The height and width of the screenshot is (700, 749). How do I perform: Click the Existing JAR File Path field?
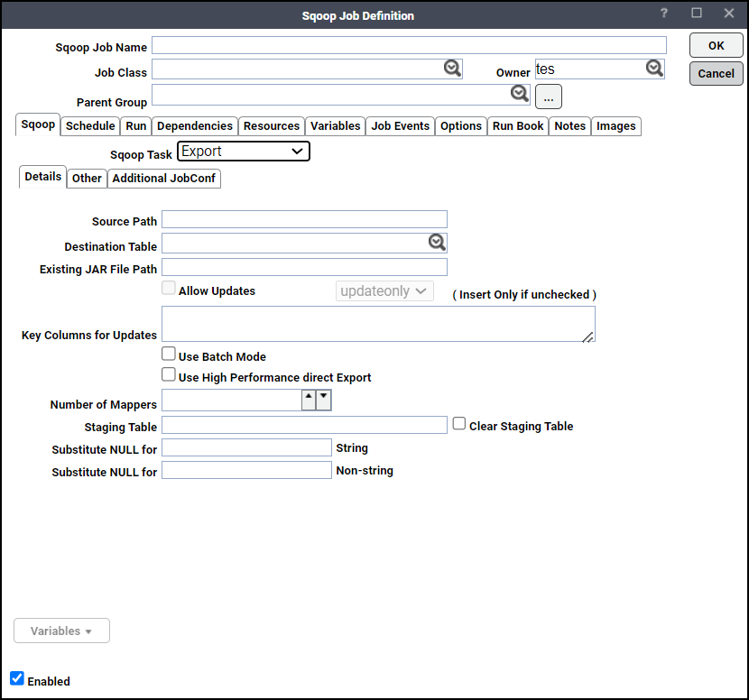[304, 267]
